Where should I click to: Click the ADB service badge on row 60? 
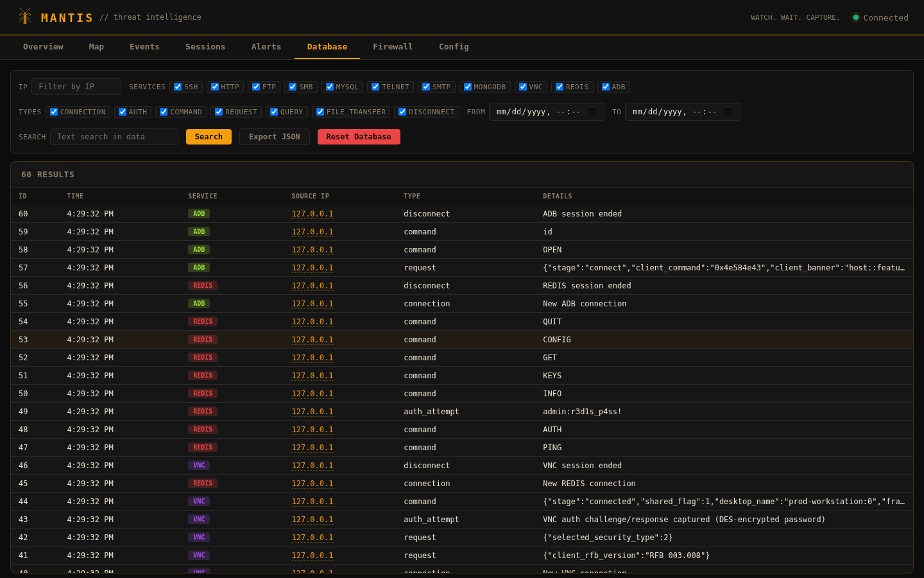point(198,213)
